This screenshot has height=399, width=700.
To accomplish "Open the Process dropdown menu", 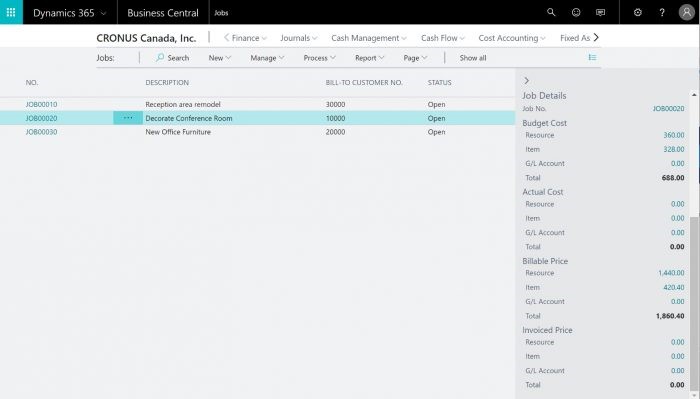I will pos(320,58).
